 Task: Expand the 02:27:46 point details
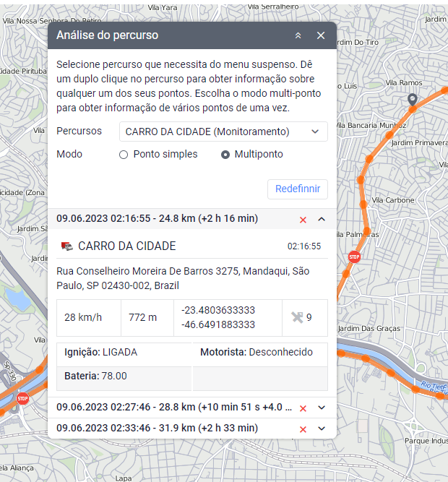322,408
